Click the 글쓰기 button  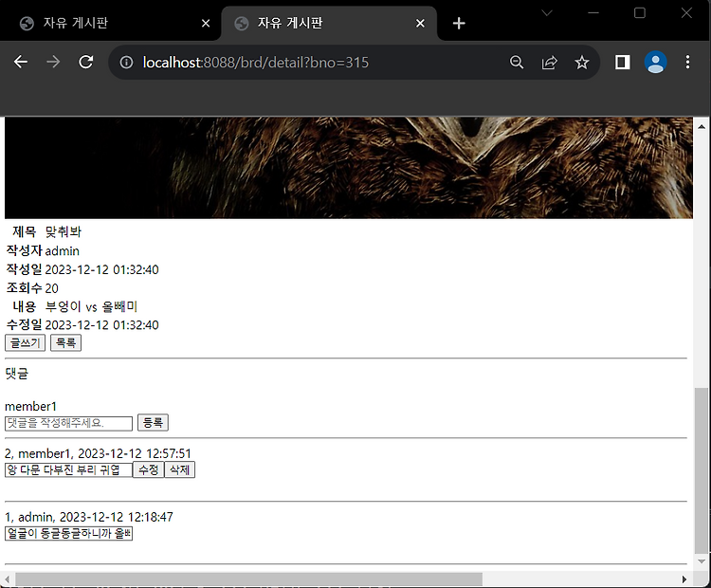click(26, 342)
